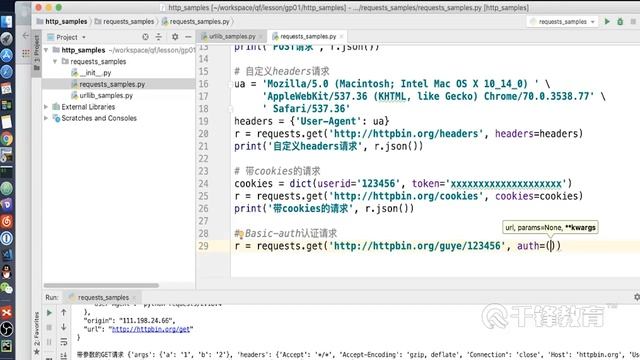Open QQ penguin app from the Dock

7,272
